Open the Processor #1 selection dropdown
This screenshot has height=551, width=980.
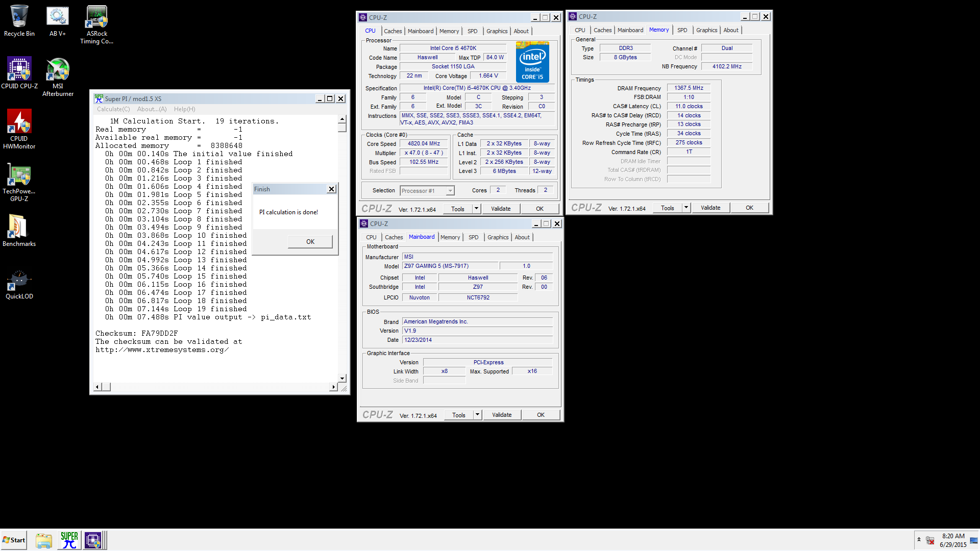427,191
